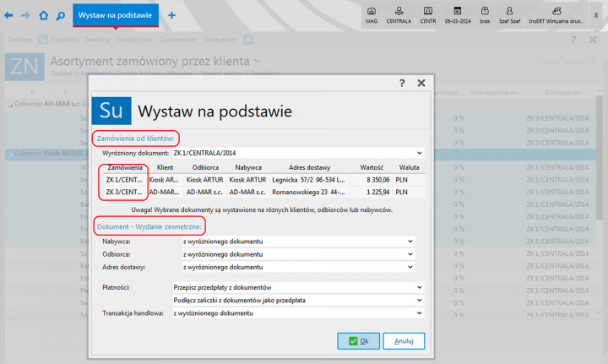Add a new tab with the plus icon
Viewport: 608px width, 364px height.
171,15
